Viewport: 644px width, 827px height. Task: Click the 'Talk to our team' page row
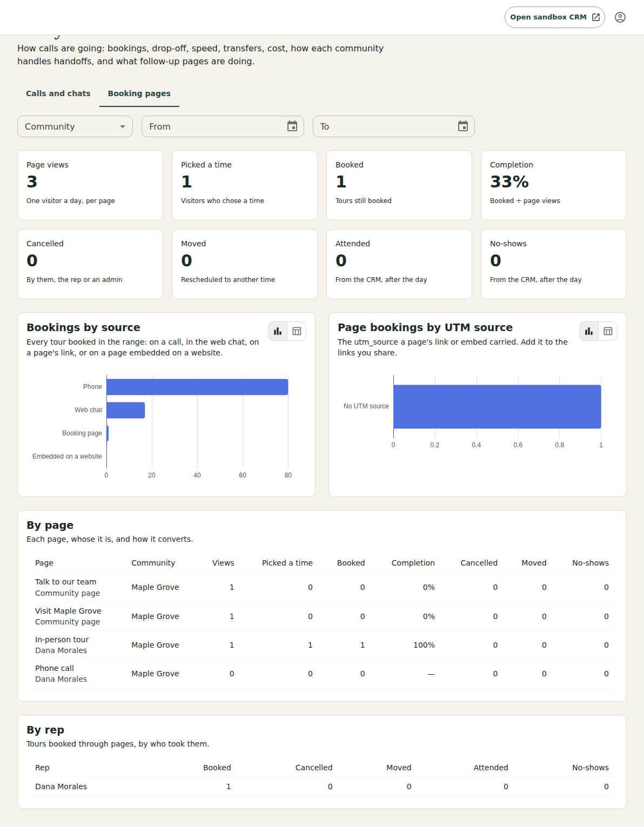pyautogui.click(x=322, y=587)
